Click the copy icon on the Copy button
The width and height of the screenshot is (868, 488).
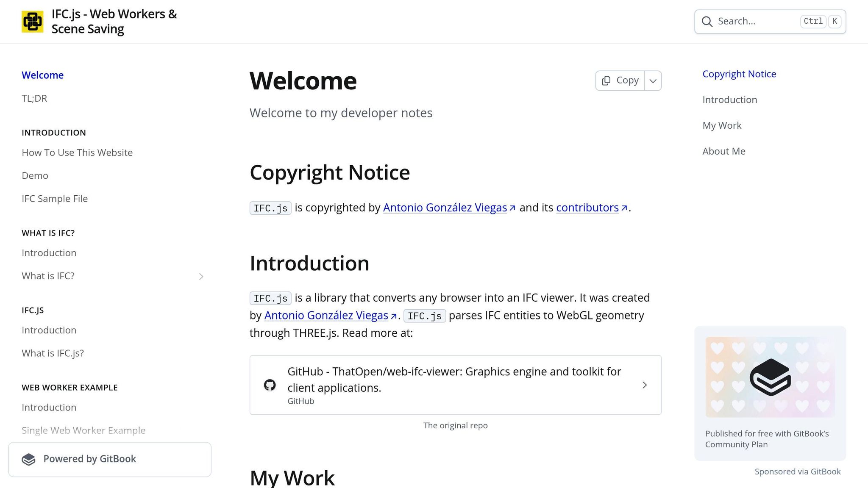pyautogui.click(x=606, y=80)
